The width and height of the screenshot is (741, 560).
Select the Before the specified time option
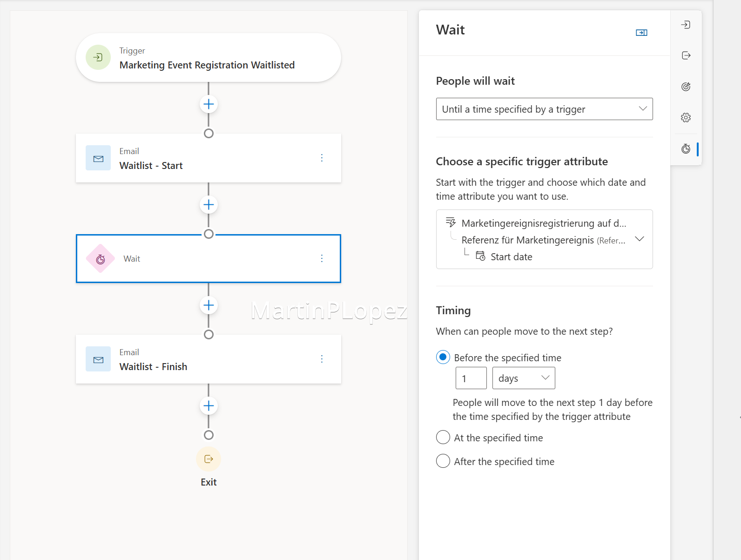pos(443,357)
